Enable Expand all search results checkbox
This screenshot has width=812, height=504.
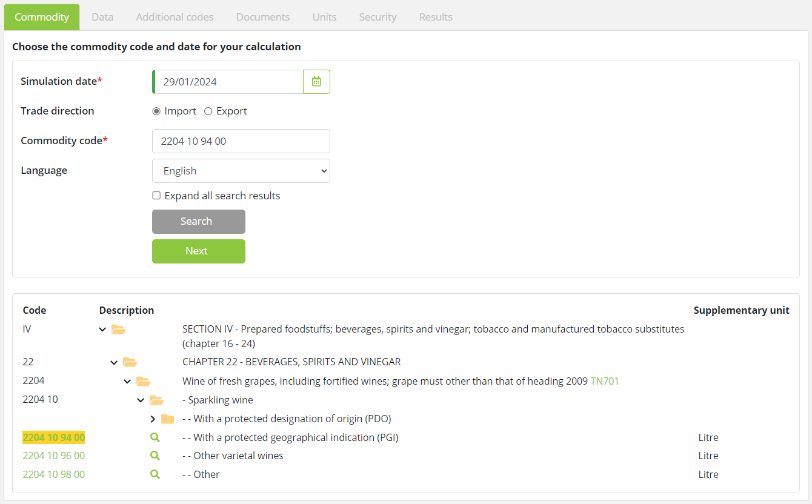(156, 196)
